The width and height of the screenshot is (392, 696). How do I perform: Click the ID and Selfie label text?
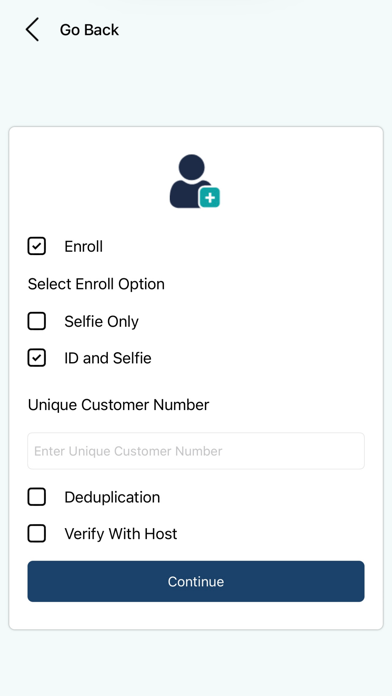pyautogui.click(x=108, y=358)
